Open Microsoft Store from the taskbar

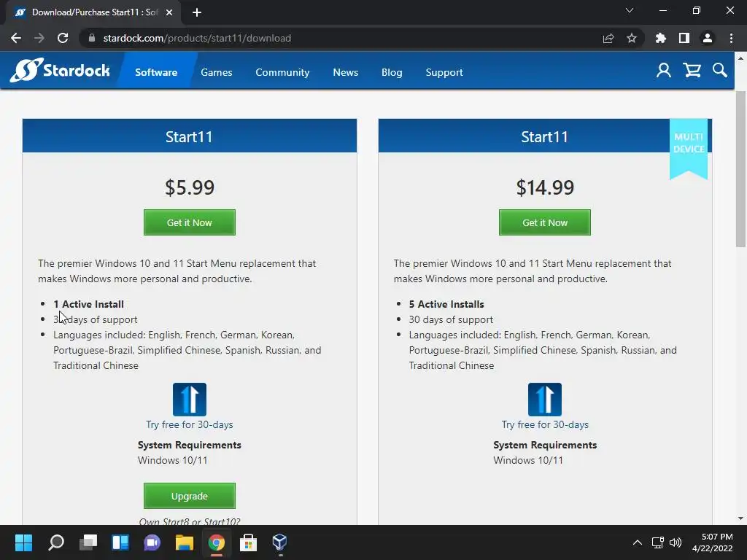coord(248,542)
